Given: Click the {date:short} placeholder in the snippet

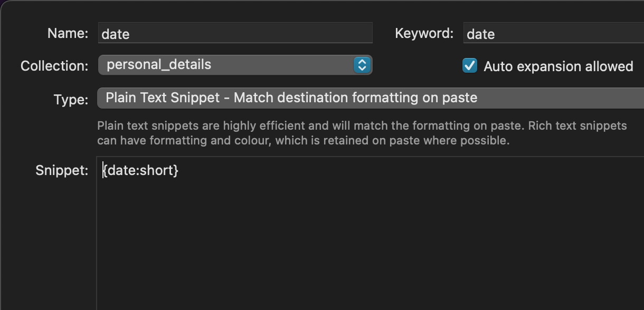Looking at the screenshot, I should click(x=141, y=170).
